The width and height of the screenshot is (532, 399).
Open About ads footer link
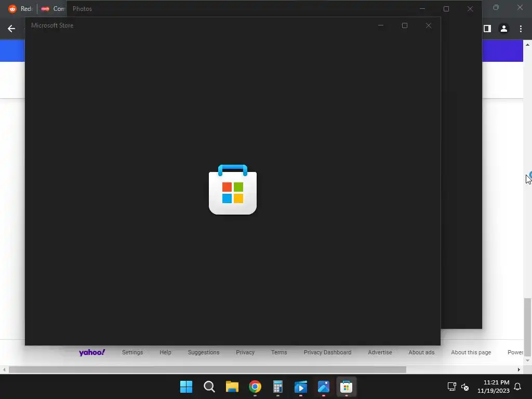421,352
